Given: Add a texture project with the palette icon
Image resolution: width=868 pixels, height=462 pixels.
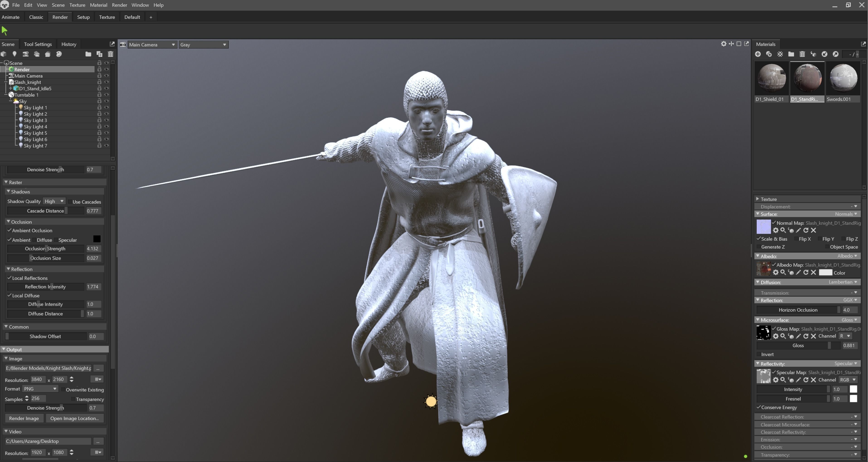Looking at the screenshot, I should pos(59,54).
